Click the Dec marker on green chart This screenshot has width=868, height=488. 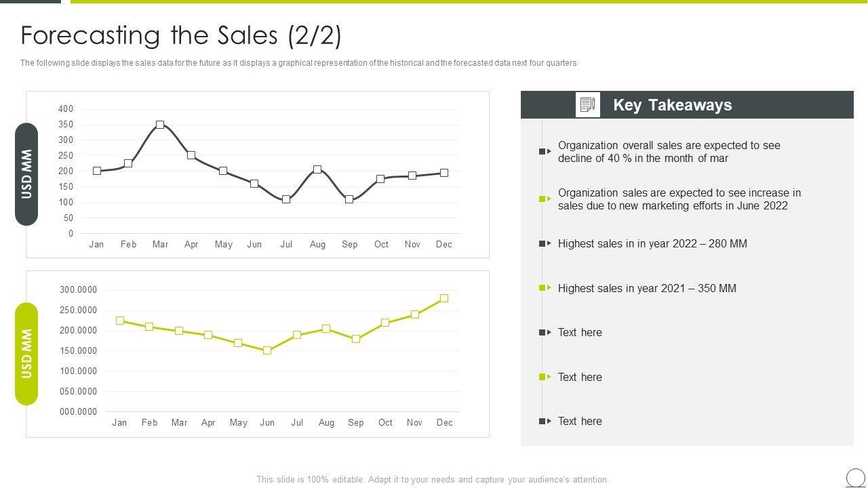444,298
